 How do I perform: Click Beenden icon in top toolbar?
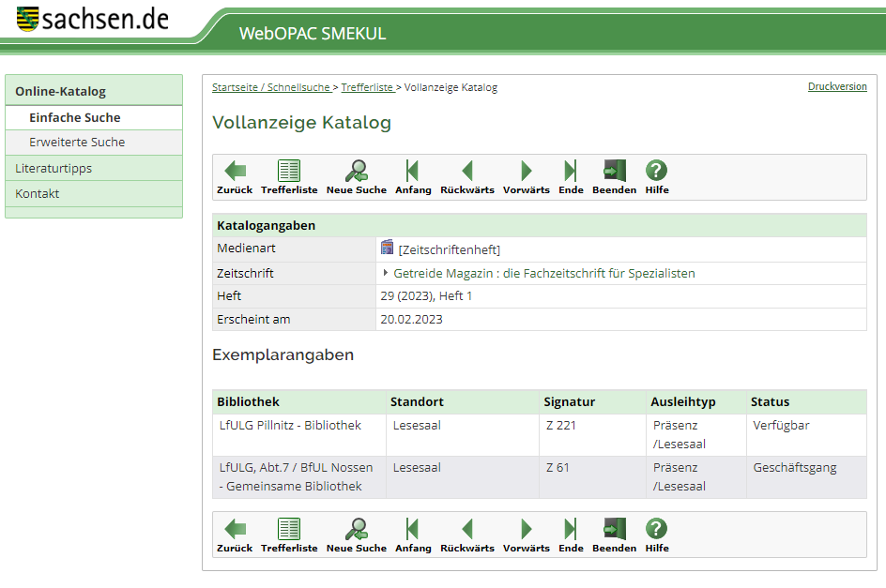click(x=614, y=171)
